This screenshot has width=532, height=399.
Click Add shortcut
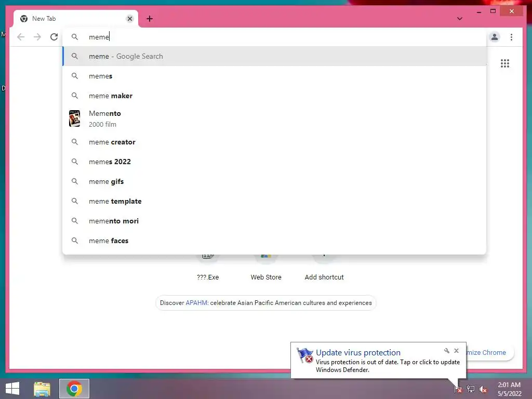coord(324,268)
